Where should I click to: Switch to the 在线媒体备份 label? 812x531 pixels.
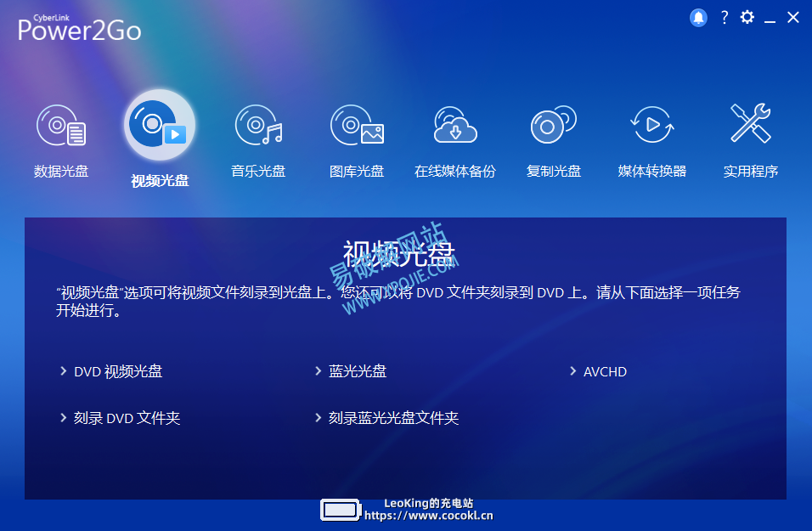[x=455, y=171]
